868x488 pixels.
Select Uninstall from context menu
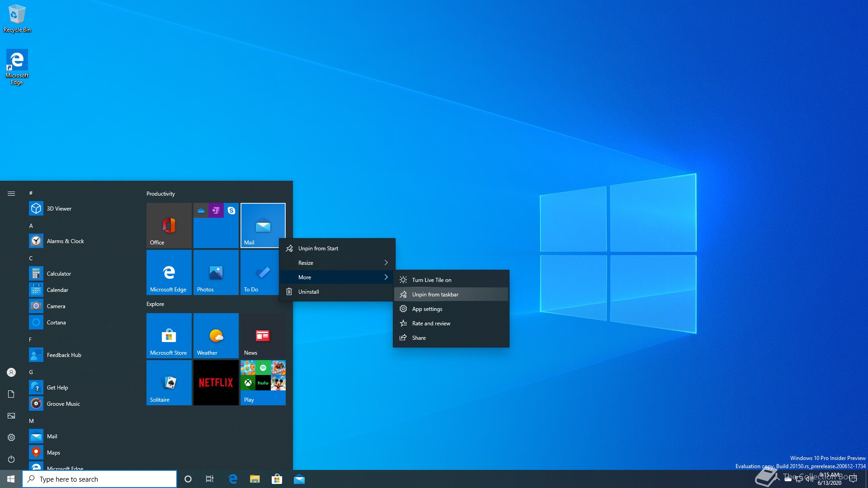coord(337,292)
